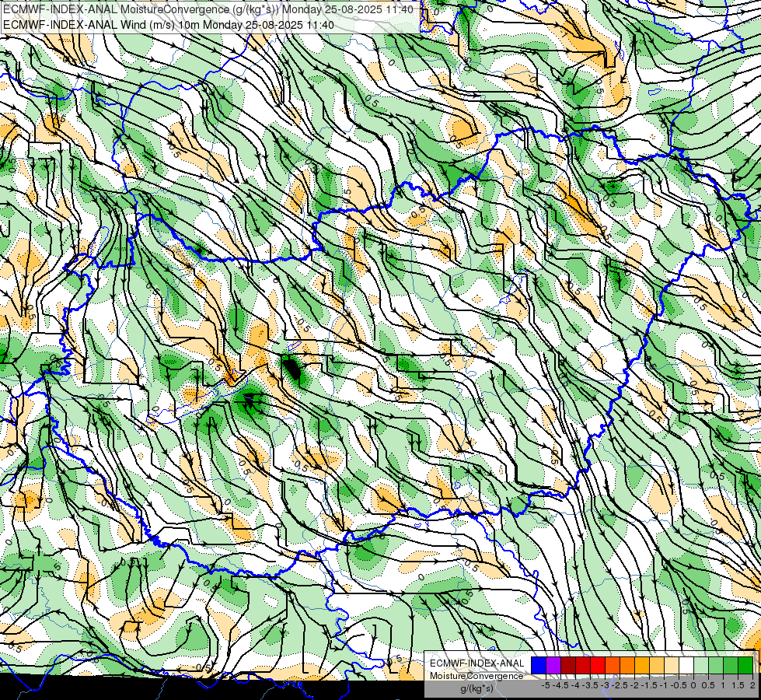Click the legend text MoistureConvergence
The image size is (761, 700).
tap(476, 676)
